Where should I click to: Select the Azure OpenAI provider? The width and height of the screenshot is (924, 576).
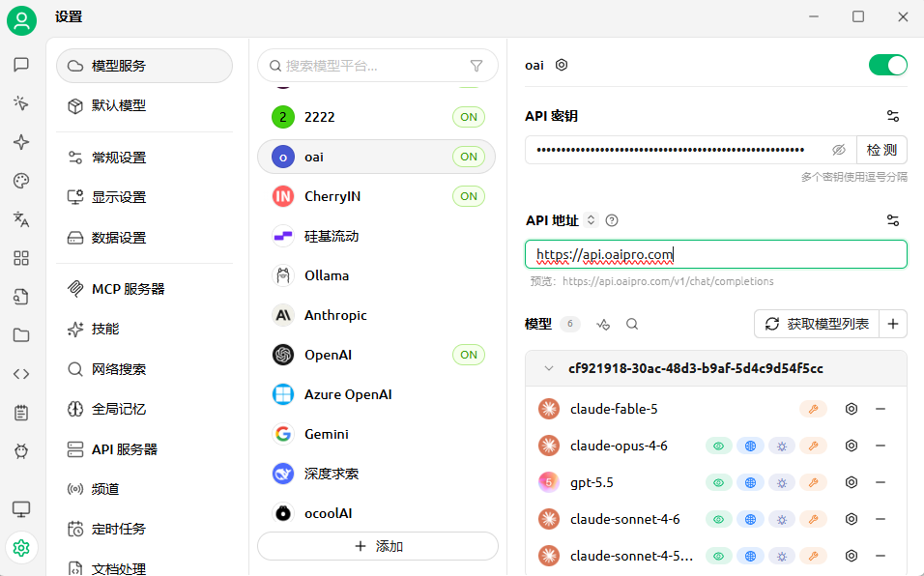377,394
